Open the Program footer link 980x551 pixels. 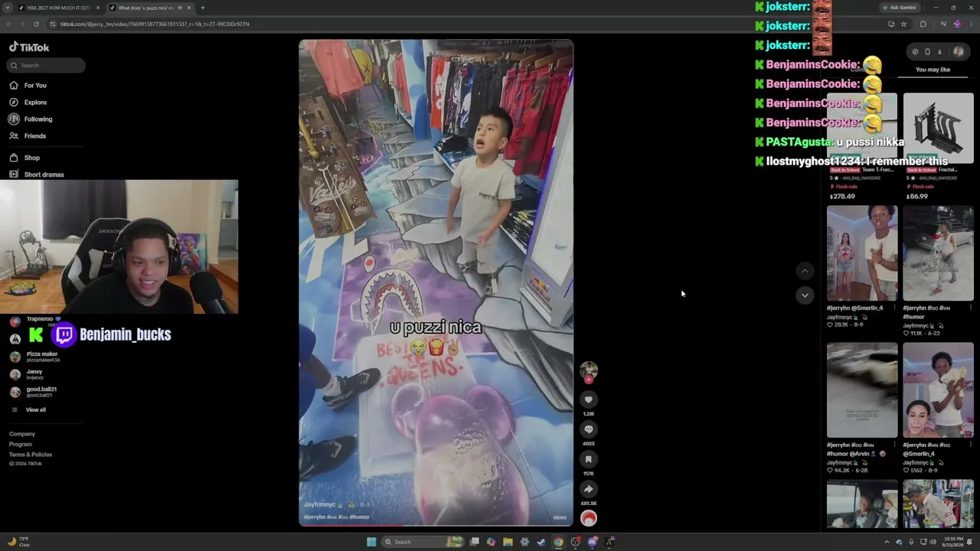21,445
